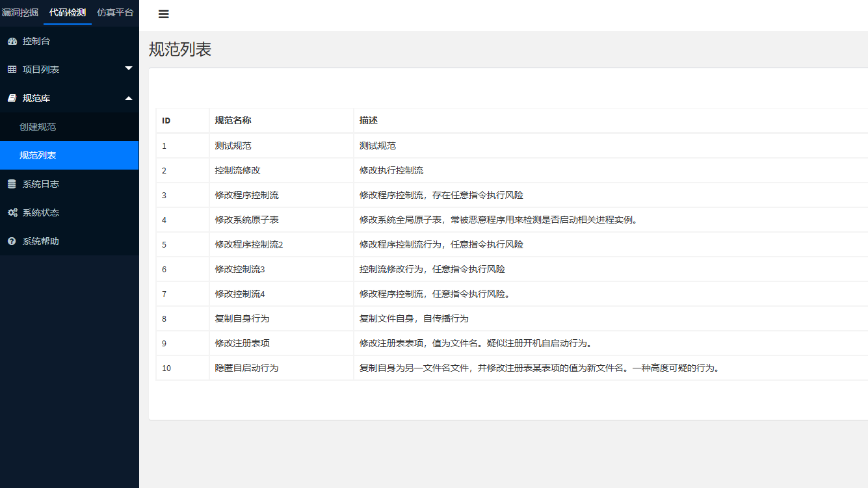The image size is (868, 488).
Task: Select the 隐匿自启动行为 spec name
Action: (247, 368)
